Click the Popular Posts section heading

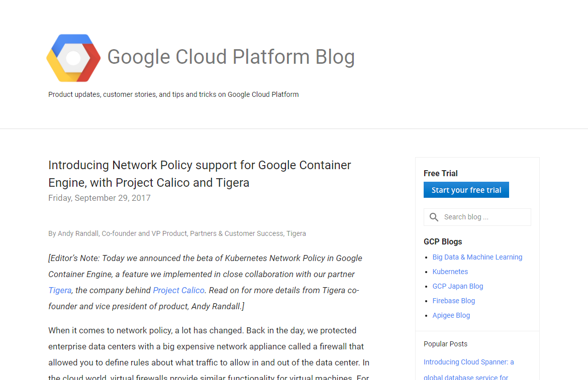tap(445, 344)
